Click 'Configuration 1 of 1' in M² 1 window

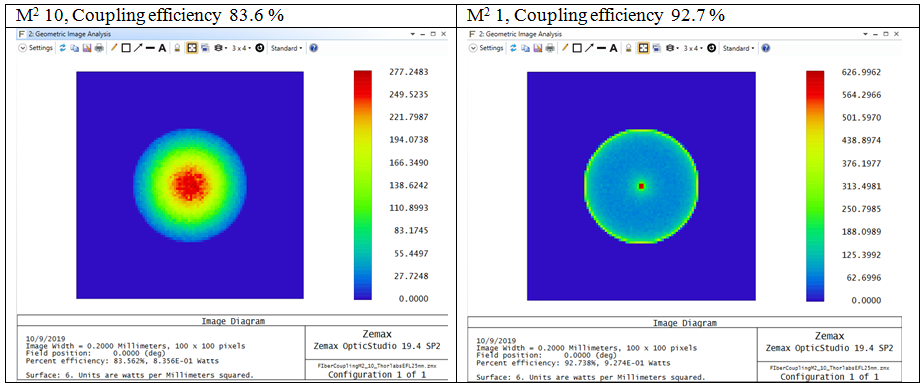click(x=831, y=376)
